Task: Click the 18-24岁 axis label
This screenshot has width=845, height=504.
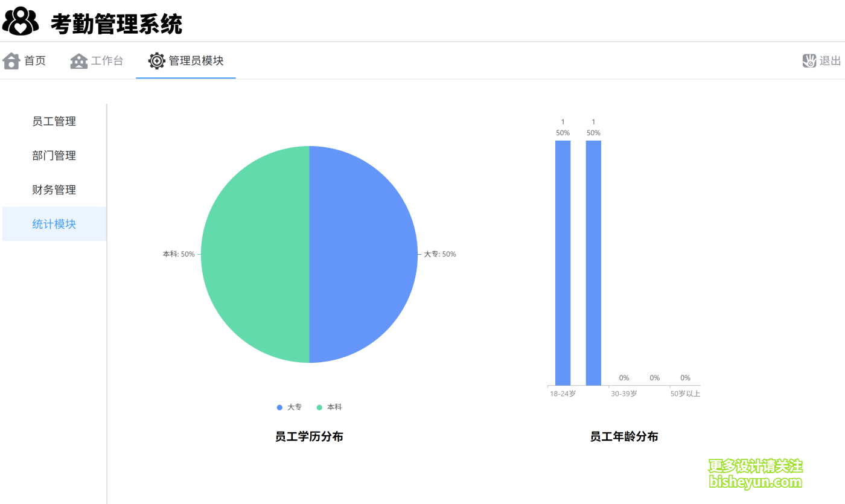Action: 563,394
